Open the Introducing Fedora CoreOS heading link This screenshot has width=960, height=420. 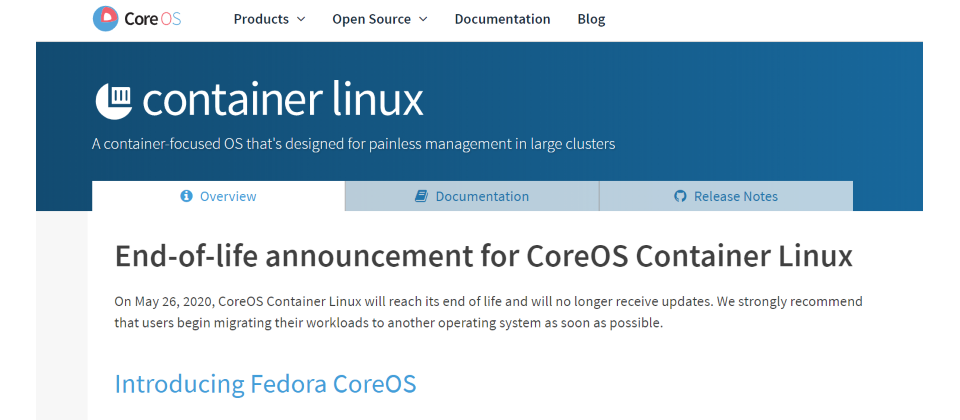[265, 384]
